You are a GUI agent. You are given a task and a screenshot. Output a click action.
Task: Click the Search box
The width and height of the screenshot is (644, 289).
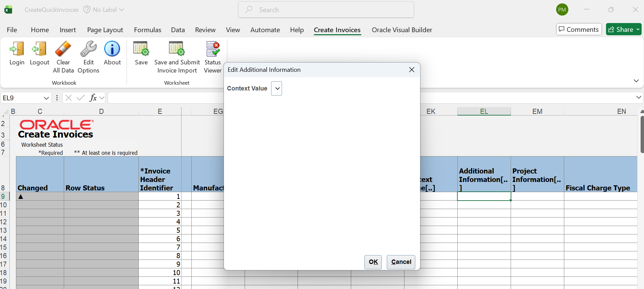(326, 10)
